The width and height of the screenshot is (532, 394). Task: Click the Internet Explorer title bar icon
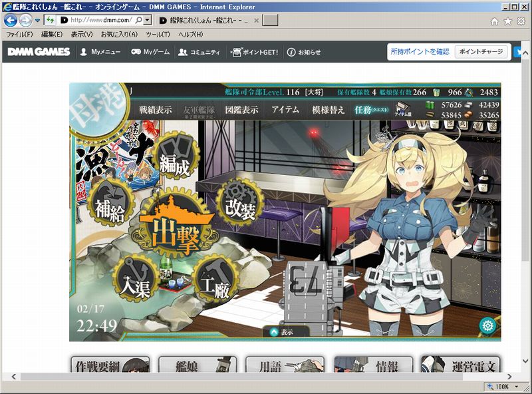pyautogui.click(x=7, y=7)
